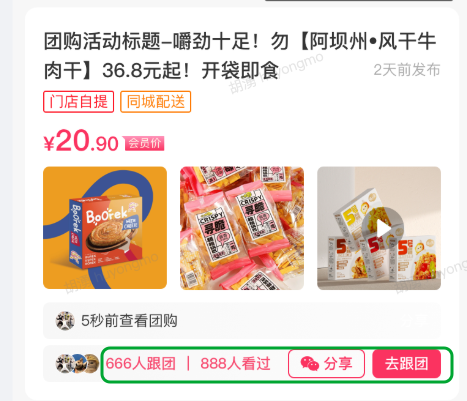Click the ¥20.90 price

(81, 142)
